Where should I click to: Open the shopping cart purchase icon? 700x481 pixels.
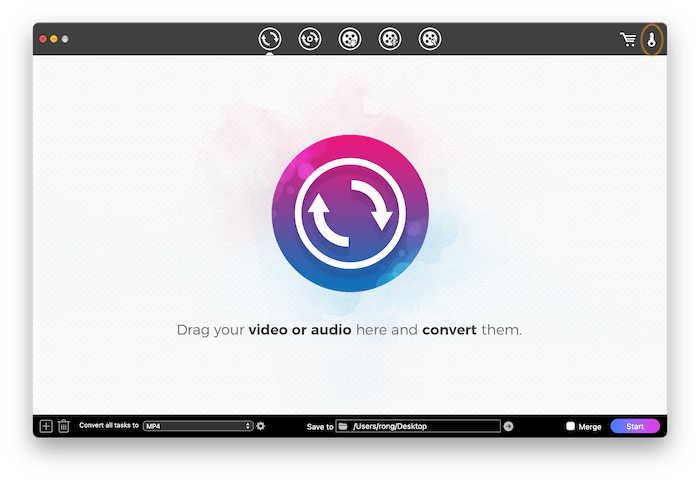tap(628, 40)
